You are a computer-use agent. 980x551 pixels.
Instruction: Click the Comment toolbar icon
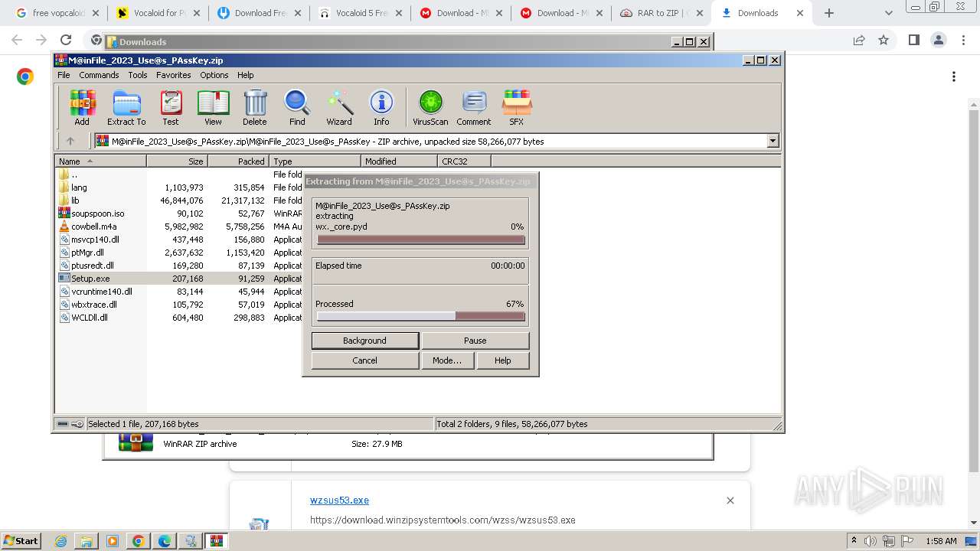click(474, 107)
